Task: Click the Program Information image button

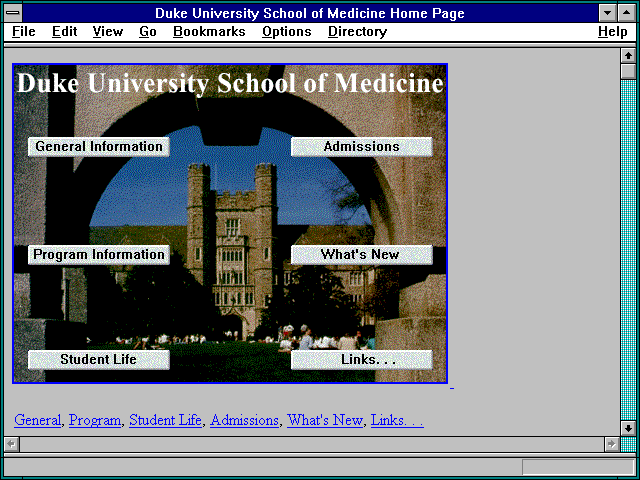Action: coord(99,255)
